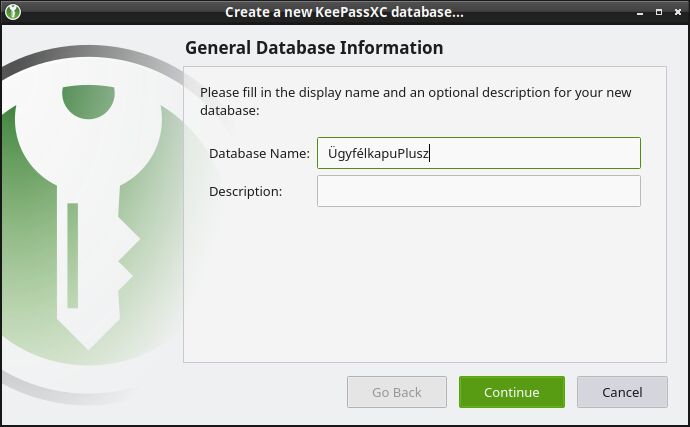690x427 pixels.
Task: Focus the Database Name text field
Action: point(478,153)
